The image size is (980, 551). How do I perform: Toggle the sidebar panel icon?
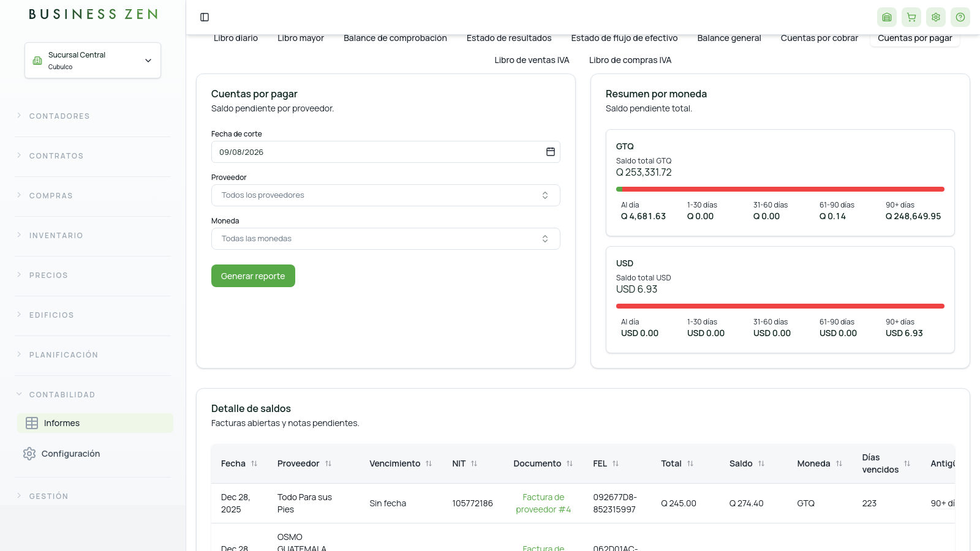[x=205, y=17]
